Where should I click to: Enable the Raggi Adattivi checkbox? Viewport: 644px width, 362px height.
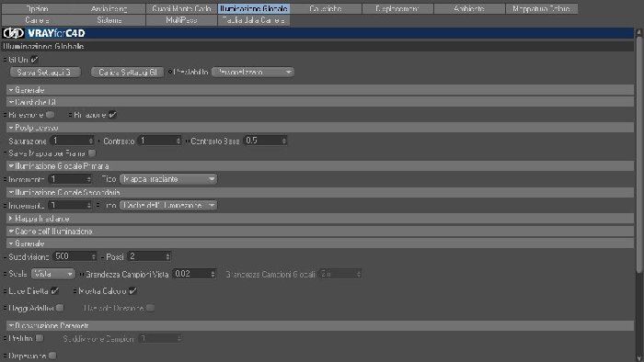click(x=60, y=308)
